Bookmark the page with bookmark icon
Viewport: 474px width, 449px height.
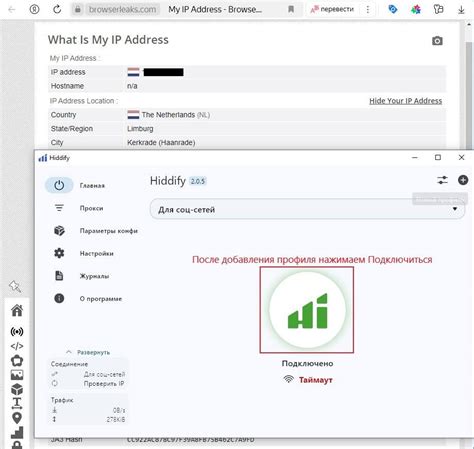click(291, 9)
